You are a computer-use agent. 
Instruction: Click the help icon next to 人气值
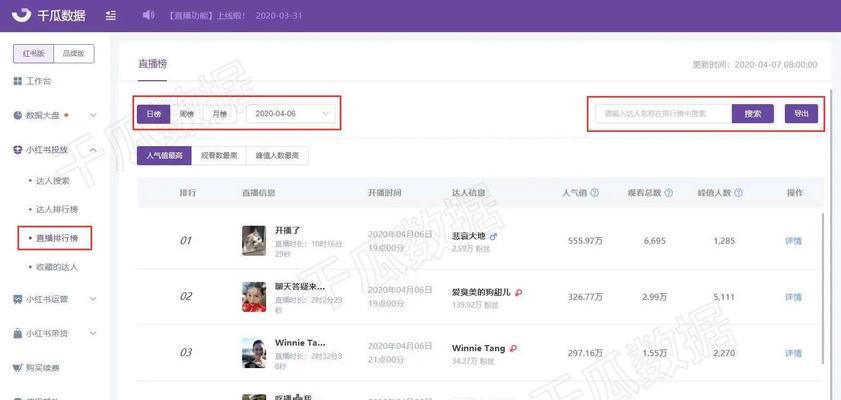coord(594,192)
